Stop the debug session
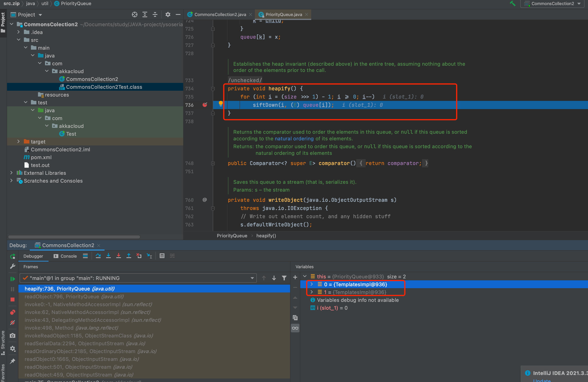588x382 pixels. click(x=13, y=300)
